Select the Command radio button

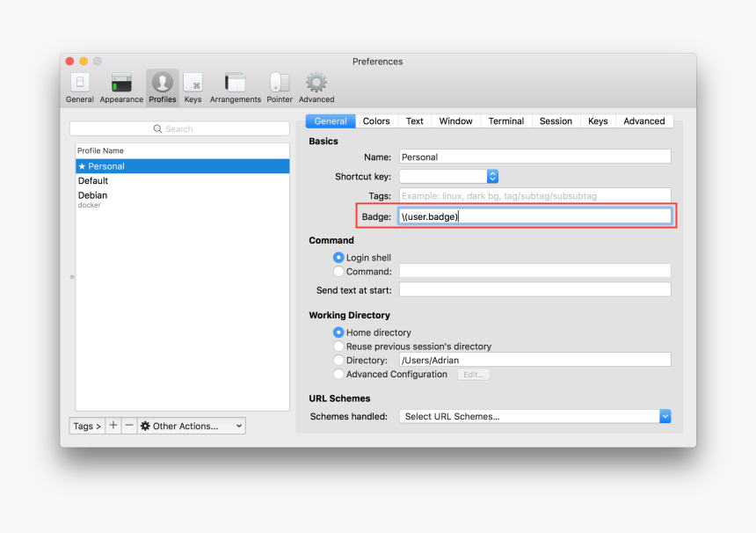pyautogui.click(x=338, y=272)
